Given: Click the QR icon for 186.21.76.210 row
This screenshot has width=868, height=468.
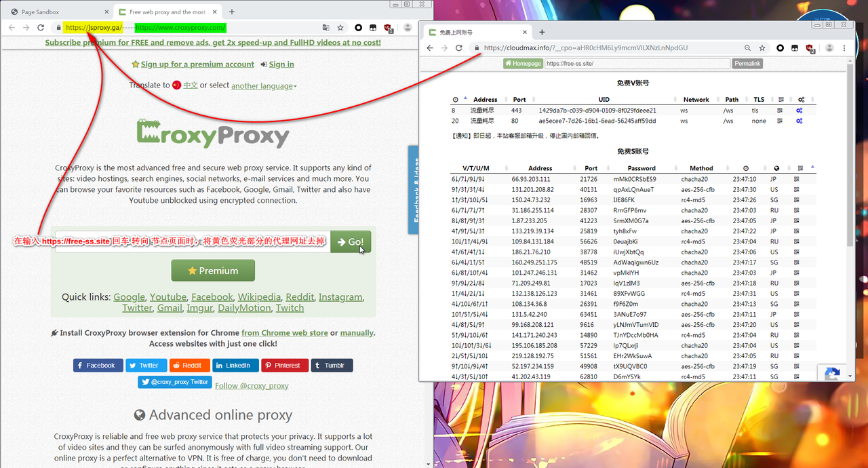Looking at the screenshot, I should (x=797, y=252).
